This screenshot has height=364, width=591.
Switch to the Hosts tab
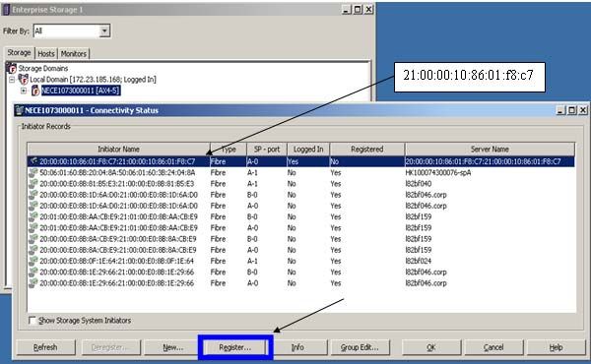46,53
